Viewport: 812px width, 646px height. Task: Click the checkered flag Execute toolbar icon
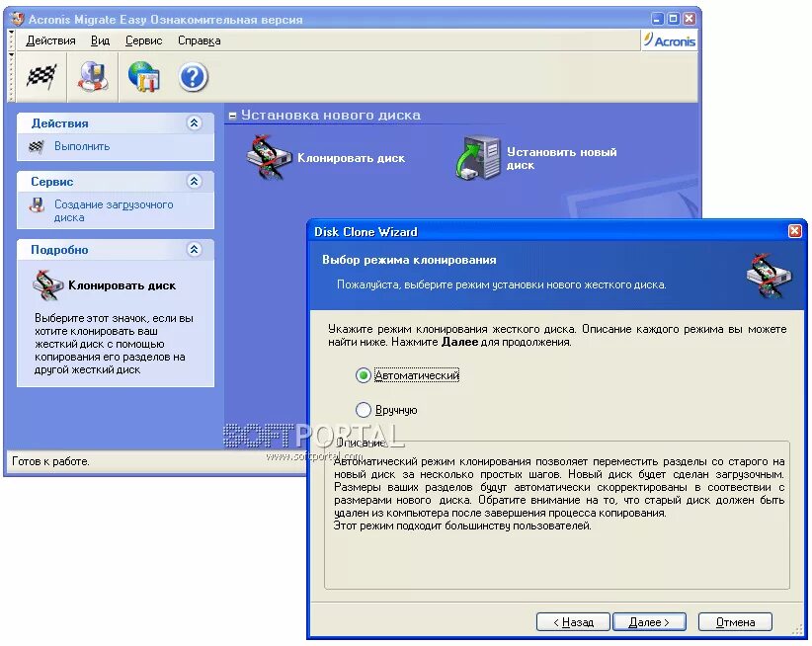(x=41, y=78)
